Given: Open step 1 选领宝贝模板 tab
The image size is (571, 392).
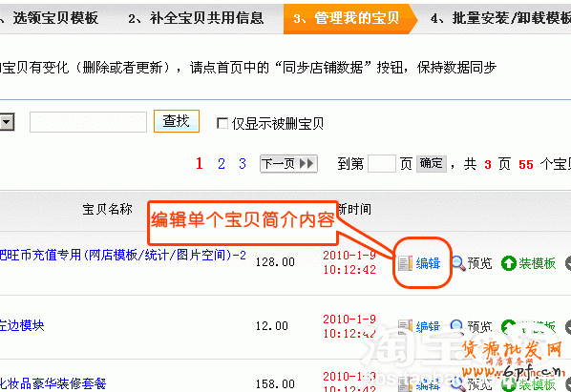Looking at the screenshot, I should tap(49, 18).
